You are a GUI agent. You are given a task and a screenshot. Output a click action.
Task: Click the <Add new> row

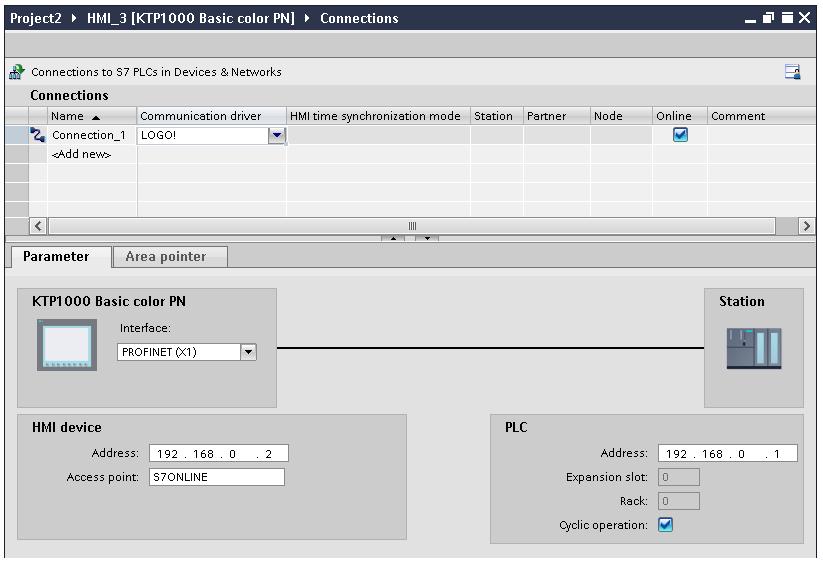(x=81, y=154)
